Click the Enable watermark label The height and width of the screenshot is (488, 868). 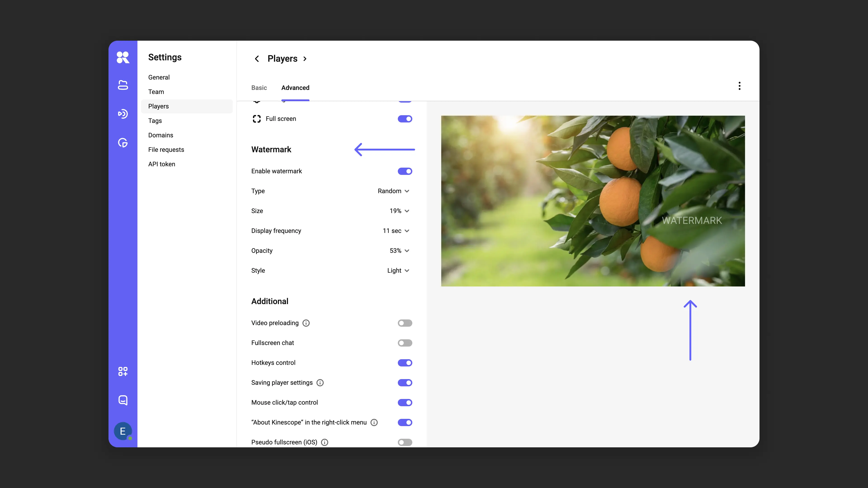[276, 171]
